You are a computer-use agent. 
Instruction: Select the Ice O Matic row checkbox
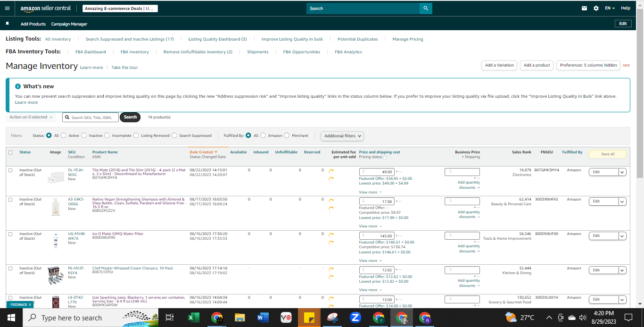click(10, 234)
